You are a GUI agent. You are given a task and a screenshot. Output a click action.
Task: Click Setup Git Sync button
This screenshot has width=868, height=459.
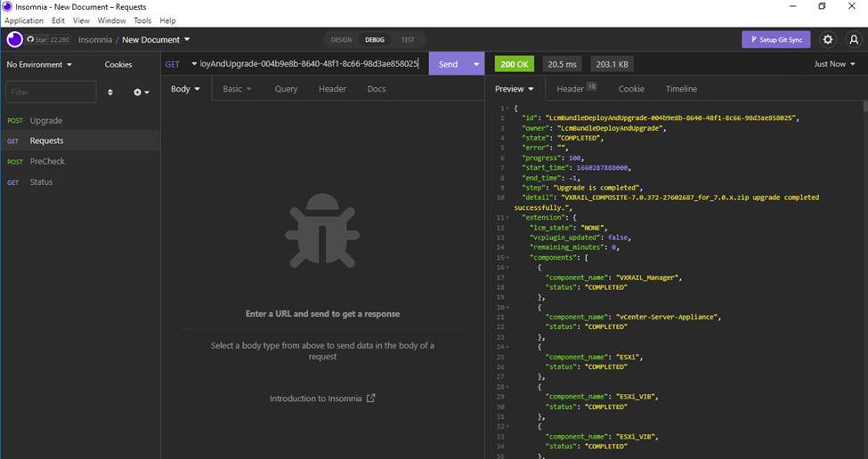click(776, 39)
